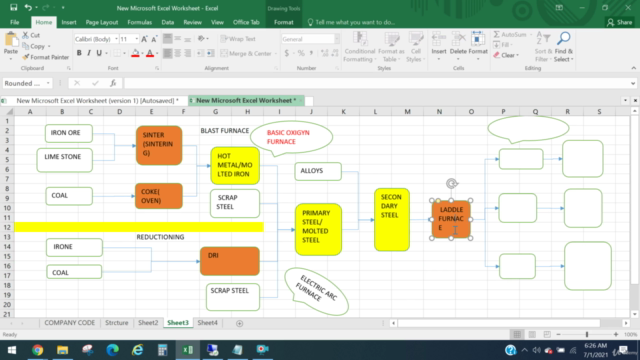Open Cell Styles gallery
Image resolution: width=640 pixels, height=360 pixels.
point(416,47)
